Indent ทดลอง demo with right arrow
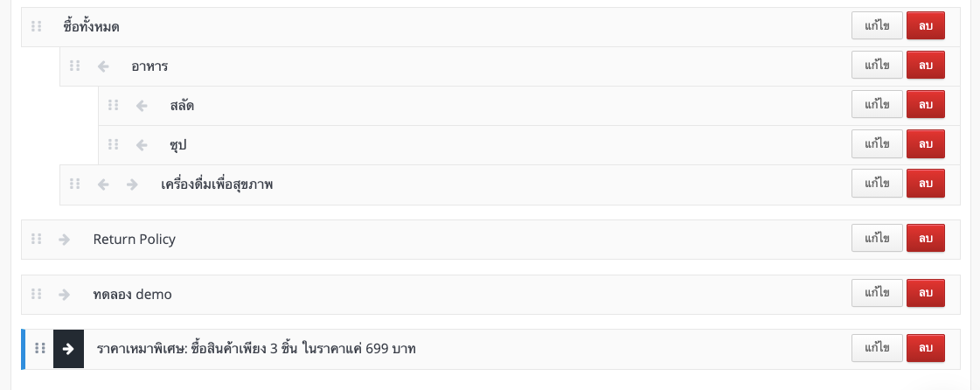Image resolution: width=980 pixels, height=390 pixels. tap(64, 294)
